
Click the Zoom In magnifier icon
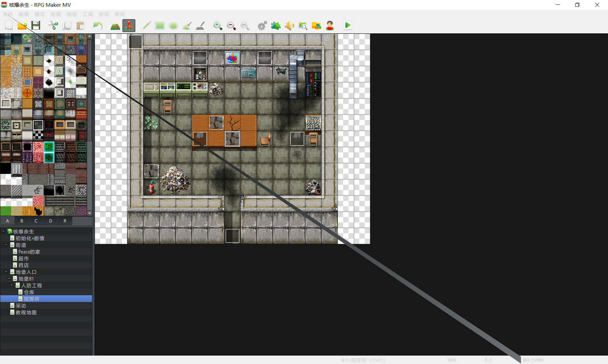[x=218, y=26]
